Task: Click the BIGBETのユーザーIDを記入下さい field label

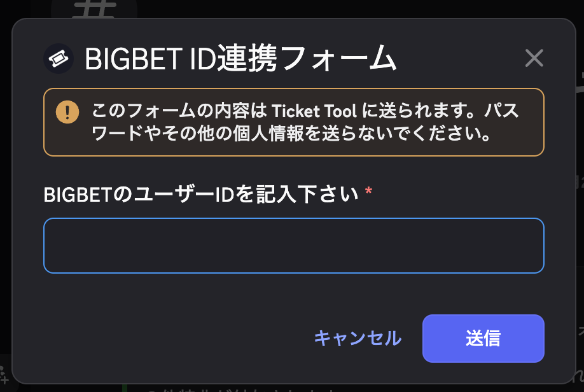Action: coord(201,195)
